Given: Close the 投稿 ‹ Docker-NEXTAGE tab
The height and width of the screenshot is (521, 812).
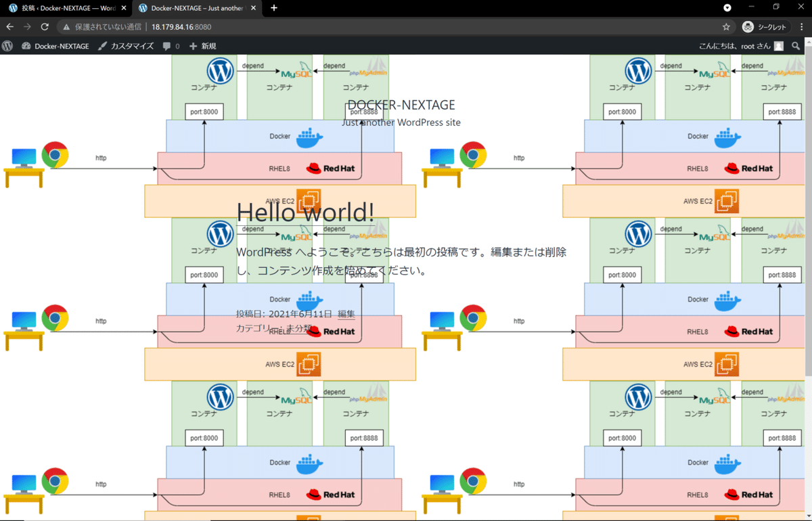Looking at the screenshot, I should [124, 8].
